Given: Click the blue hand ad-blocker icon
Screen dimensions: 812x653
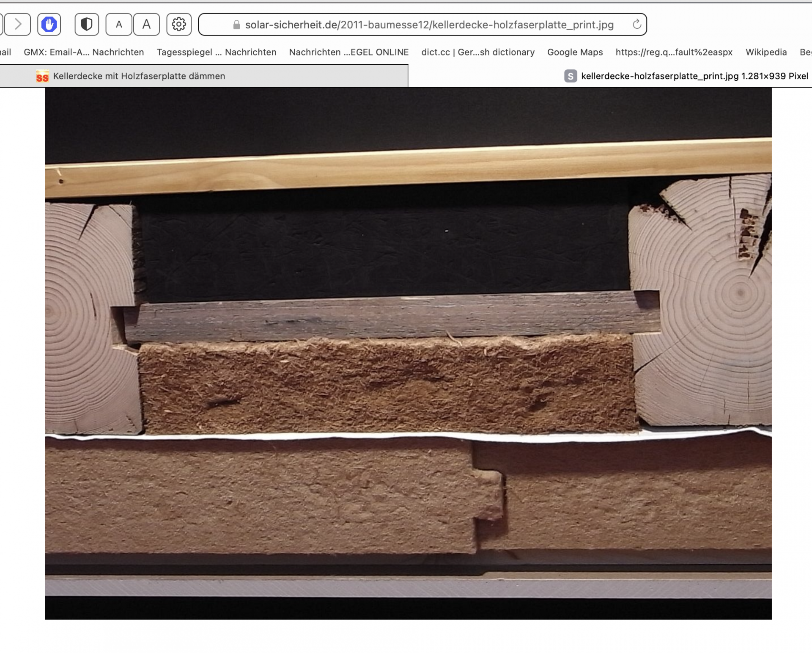Looking at the screenshot, I should (49, 24).
